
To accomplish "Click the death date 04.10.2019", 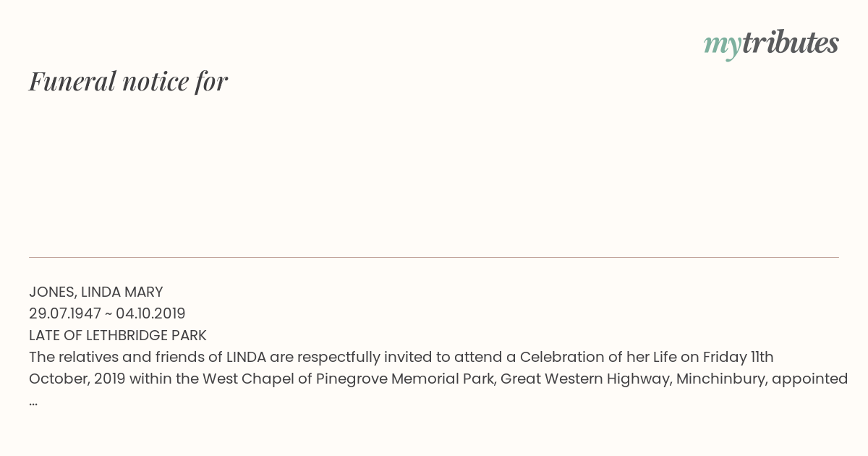I will (x=150, y=313).
